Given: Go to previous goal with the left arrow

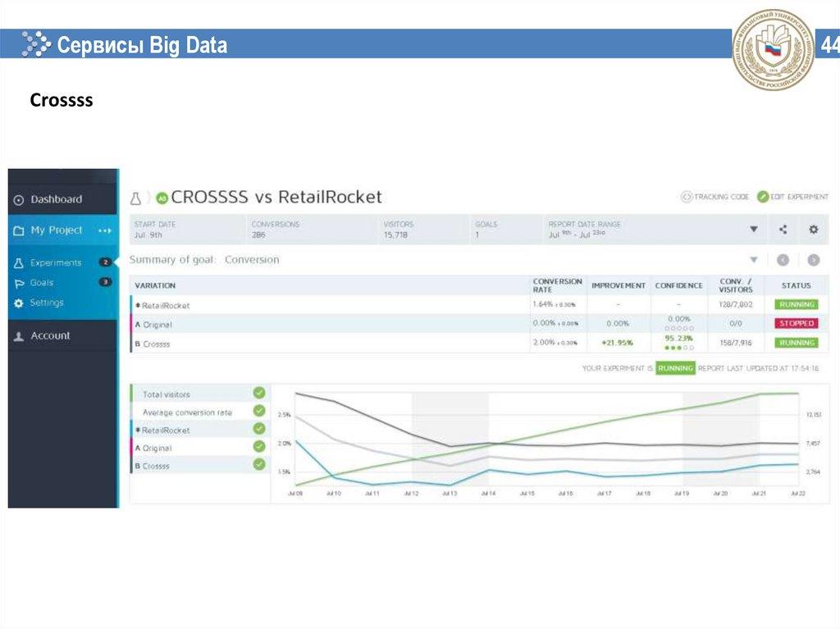Looking at the screenshot, I should (x=783, y=260).
